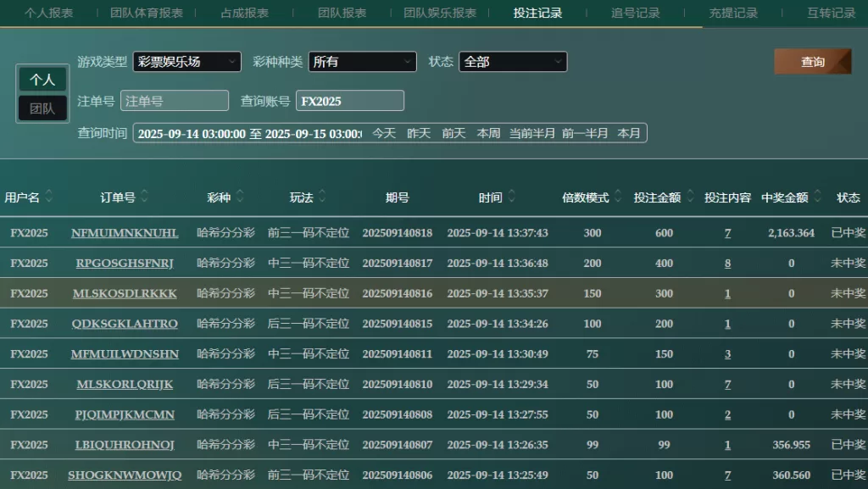868x489 pixels.
Task: Select the 昨天 quick date range
Action: (x=419, y=133)
